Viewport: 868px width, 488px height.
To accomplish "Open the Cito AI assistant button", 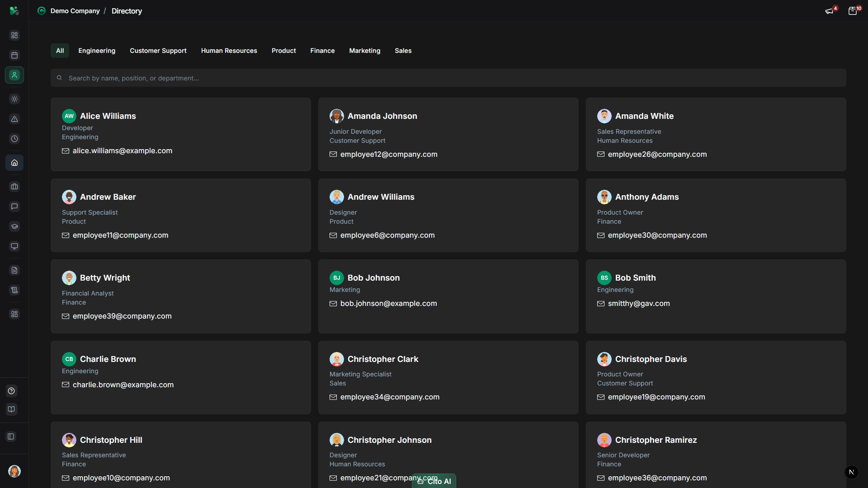I will click(x=434, y=482).
